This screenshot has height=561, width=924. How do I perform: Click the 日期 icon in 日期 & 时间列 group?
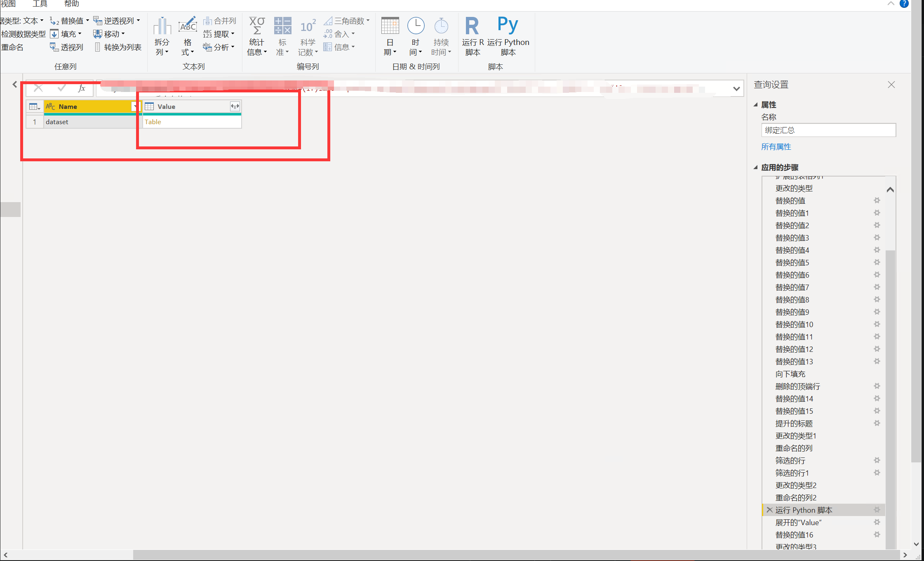point(390,35)
